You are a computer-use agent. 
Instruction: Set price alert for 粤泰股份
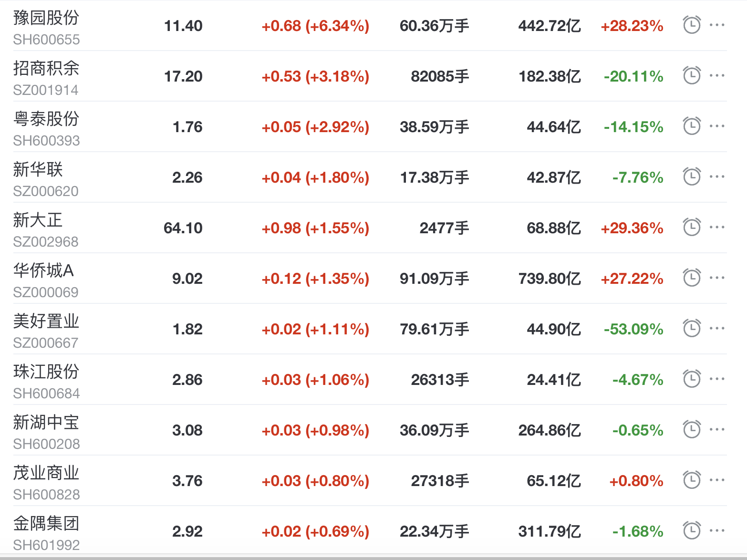coord(692,126)
